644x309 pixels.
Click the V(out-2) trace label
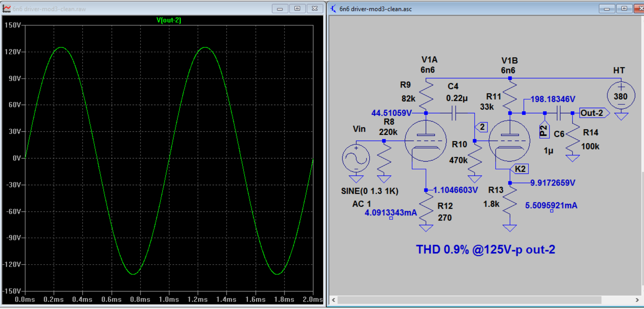(x=169, y=20)
